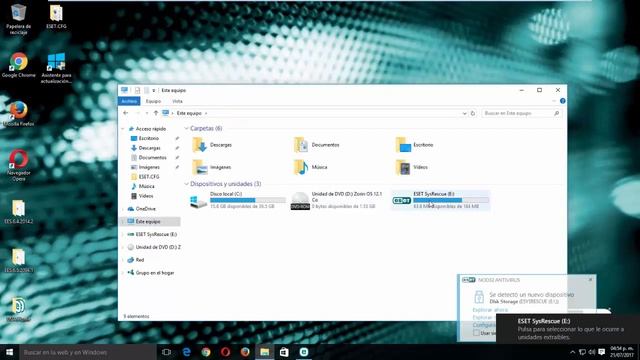Select the DVD drive (D:) Zorin OS
This screenshot has height=360, width=640.
point(338,200)
